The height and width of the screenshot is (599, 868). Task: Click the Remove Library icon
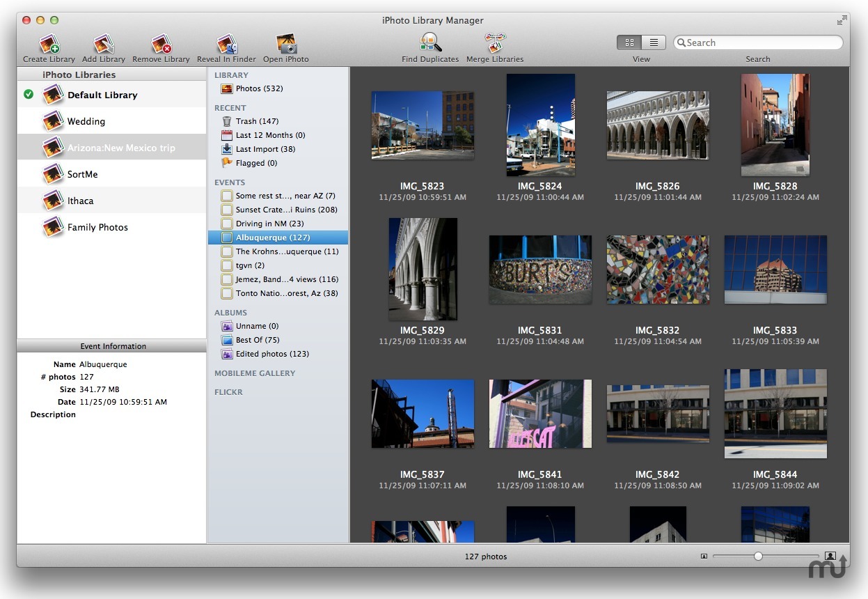[x=161, y=45]
